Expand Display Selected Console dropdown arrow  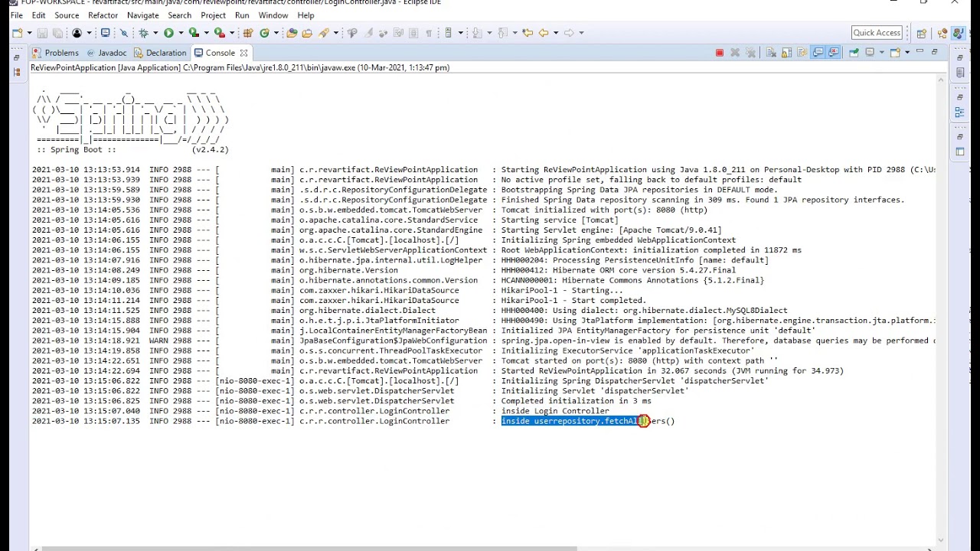click(x=882, y=53)
